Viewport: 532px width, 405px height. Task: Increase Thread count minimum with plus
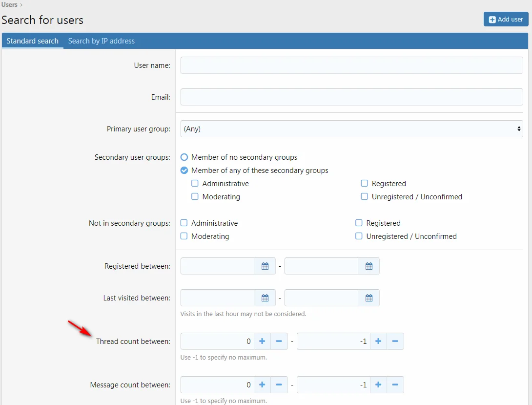pos(262,341)
